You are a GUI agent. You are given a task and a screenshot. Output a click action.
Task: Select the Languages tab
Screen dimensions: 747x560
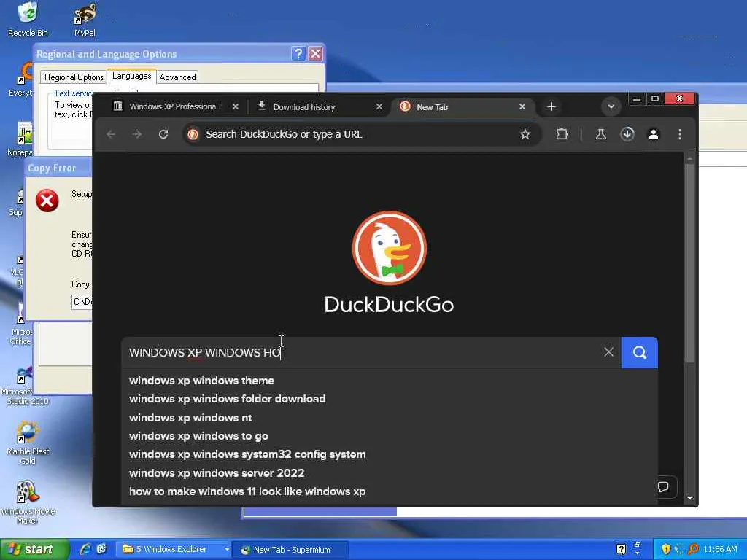(131, 76)
